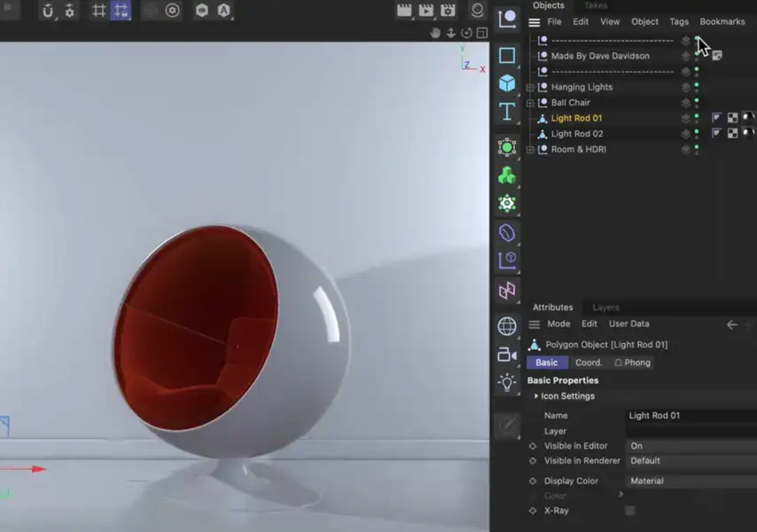
Task: Switch to the Takes tab
Action: click(x=595, y=5)
